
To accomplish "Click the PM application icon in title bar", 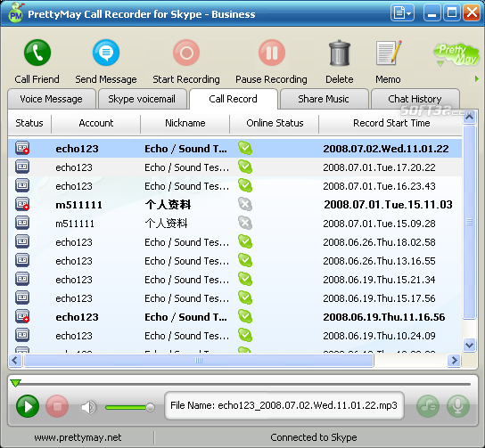I will click(15, 13).
